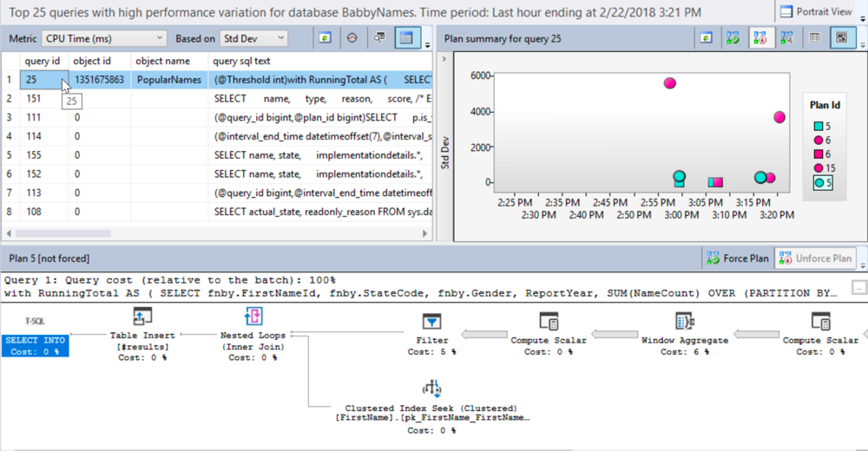The image size is (868, 451).
Task: Click the view query text icon
Action: 379,38
